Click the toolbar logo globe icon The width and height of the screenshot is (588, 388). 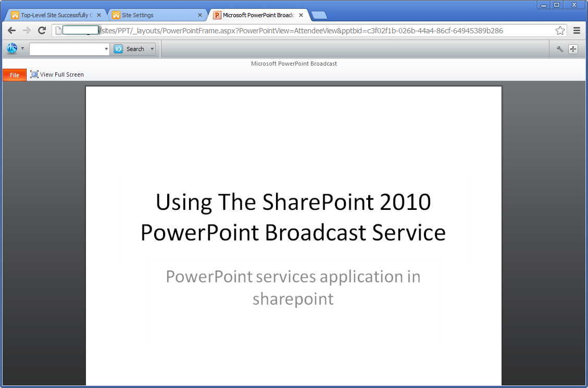12,49
